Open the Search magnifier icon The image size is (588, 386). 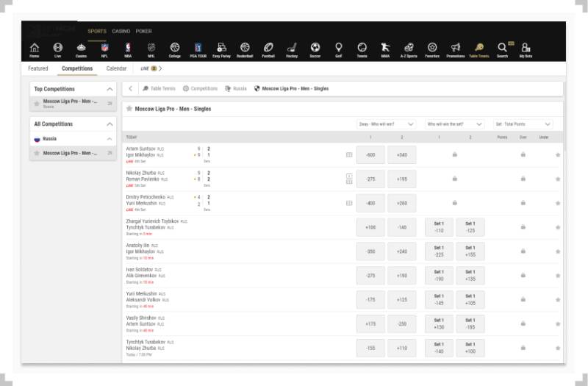coord(503,50)
